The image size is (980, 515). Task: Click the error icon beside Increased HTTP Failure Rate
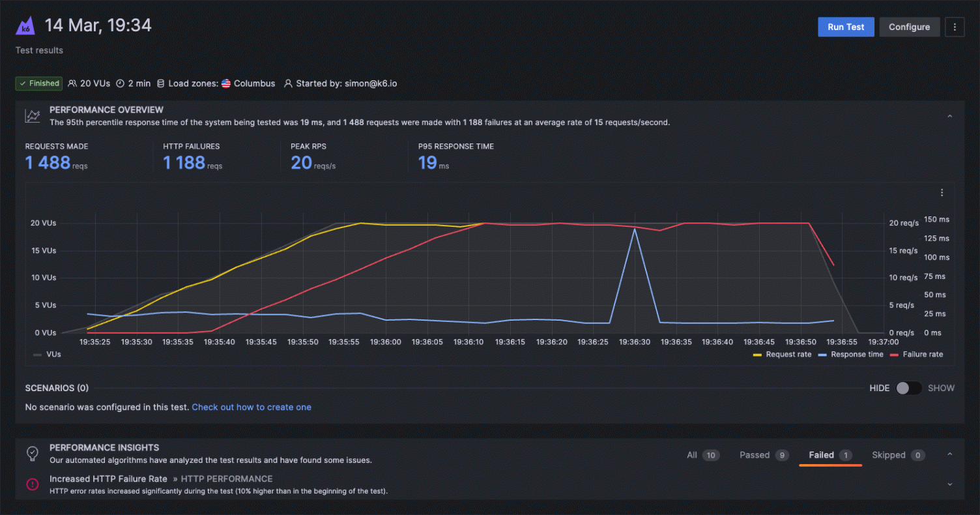[32, 484]
